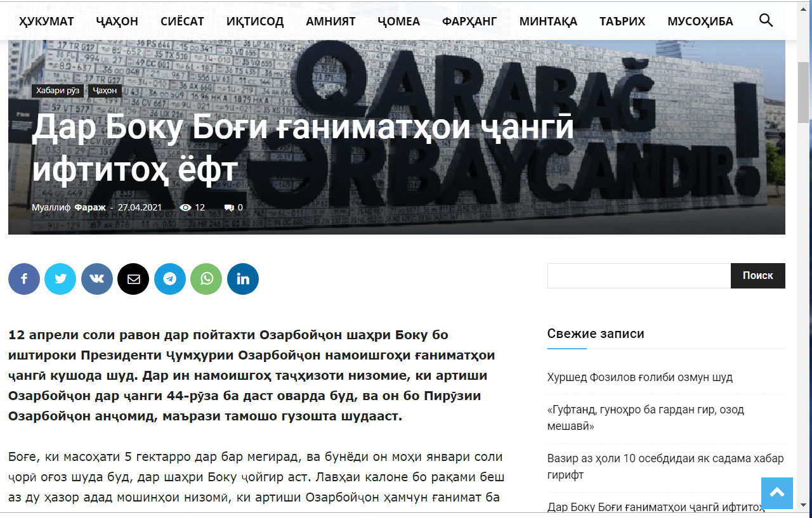Open the ҶАҲОН menu item
The image size is (812, 518).
[117, 22]
